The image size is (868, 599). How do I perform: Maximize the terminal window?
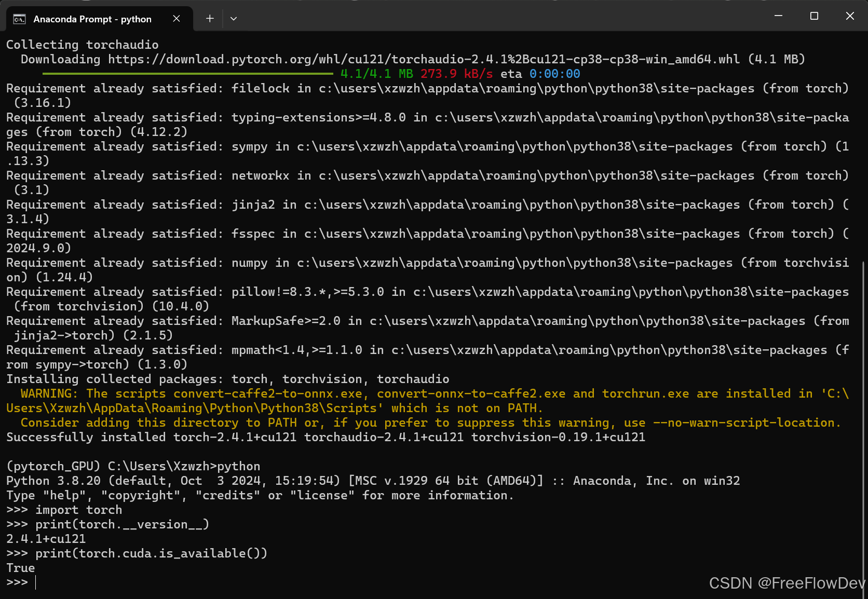click(x=814, y=16)
